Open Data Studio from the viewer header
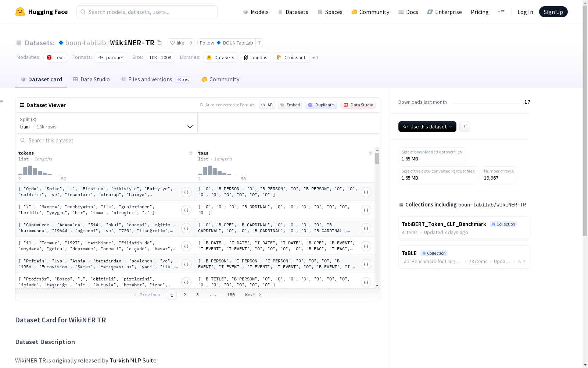Viewport: 588px width, 368px height. click(x=358, y=105)
